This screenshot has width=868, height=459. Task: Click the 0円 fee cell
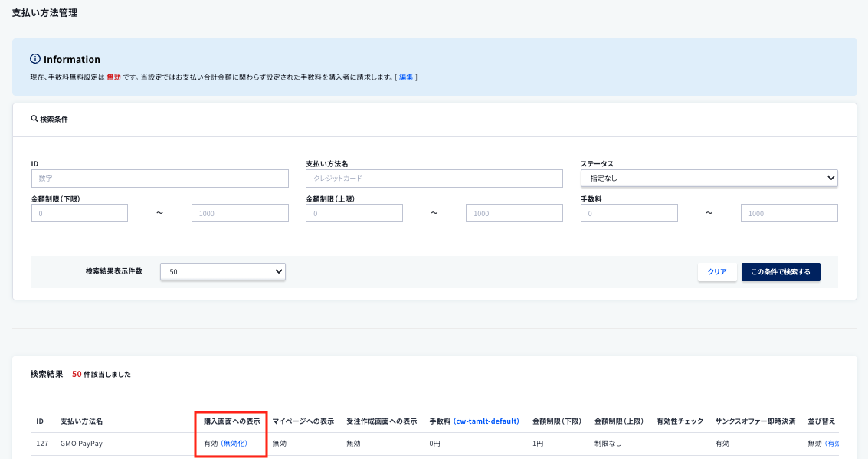[434, 444]
